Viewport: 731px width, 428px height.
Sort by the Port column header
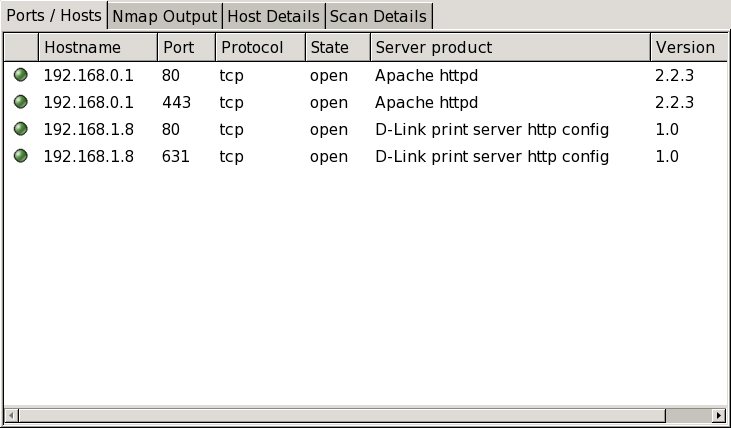click(185, 47)
